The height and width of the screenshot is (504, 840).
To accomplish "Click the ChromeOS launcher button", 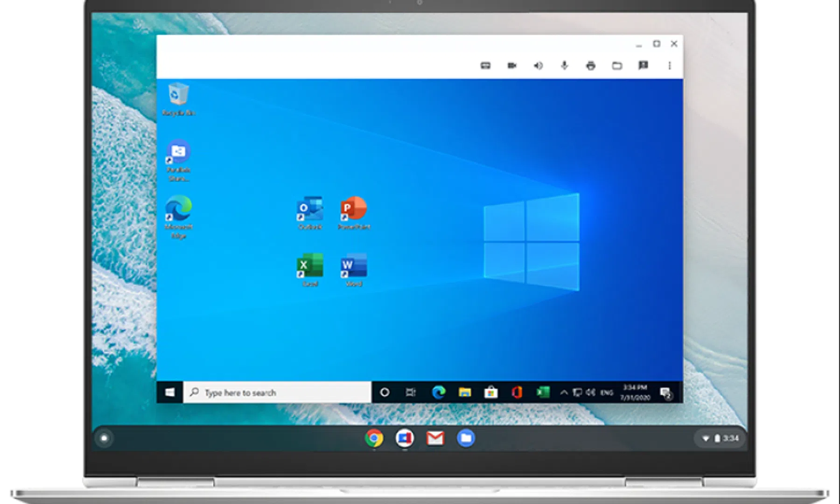I will pyautogui.click(x=104, y=438).
